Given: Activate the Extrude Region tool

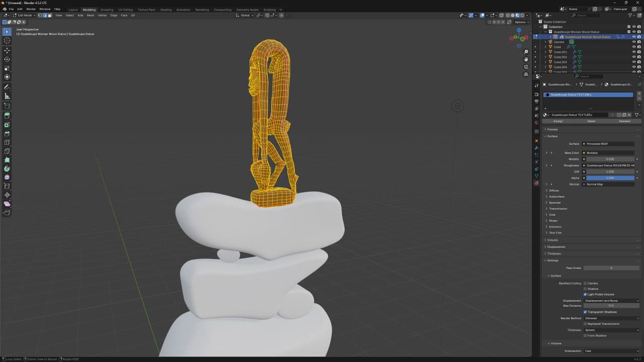Looking at the screenshot, I should tap(7, 116).
